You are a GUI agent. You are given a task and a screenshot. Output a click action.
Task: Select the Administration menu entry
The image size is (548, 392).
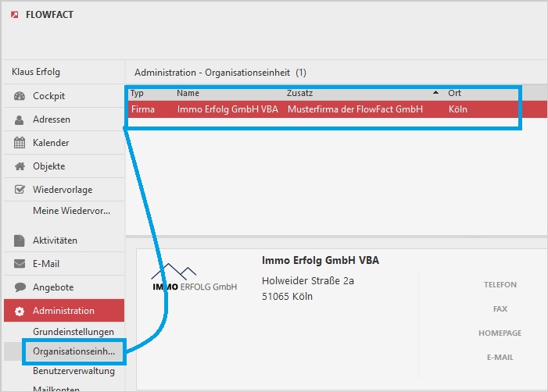tap(64, 311)
